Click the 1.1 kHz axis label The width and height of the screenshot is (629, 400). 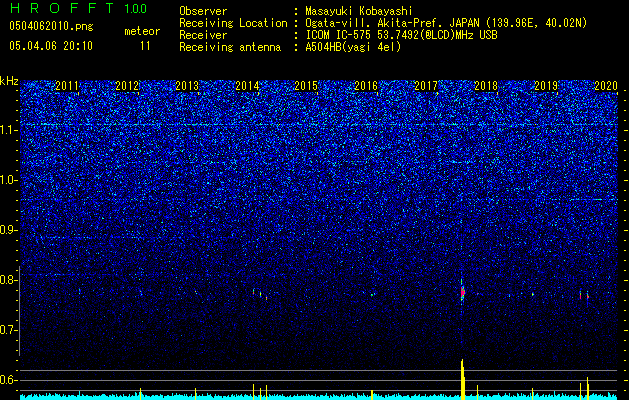click(x=9, y=130)
